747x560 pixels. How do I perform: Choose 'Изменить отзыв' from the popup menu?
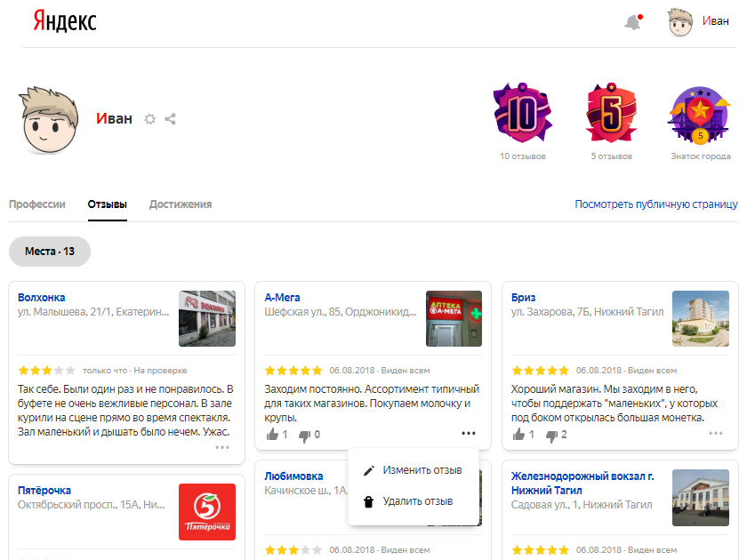click(413, 470)
